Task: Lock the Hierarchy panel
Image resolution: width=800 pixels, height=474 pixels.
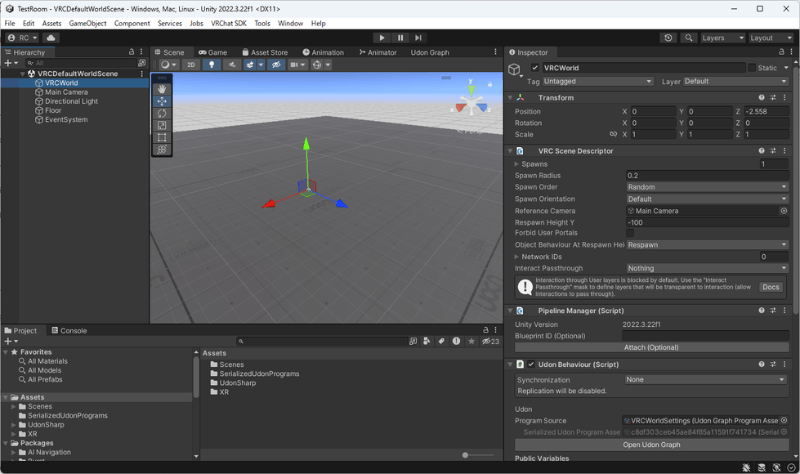Action: [x=131, y=52]
